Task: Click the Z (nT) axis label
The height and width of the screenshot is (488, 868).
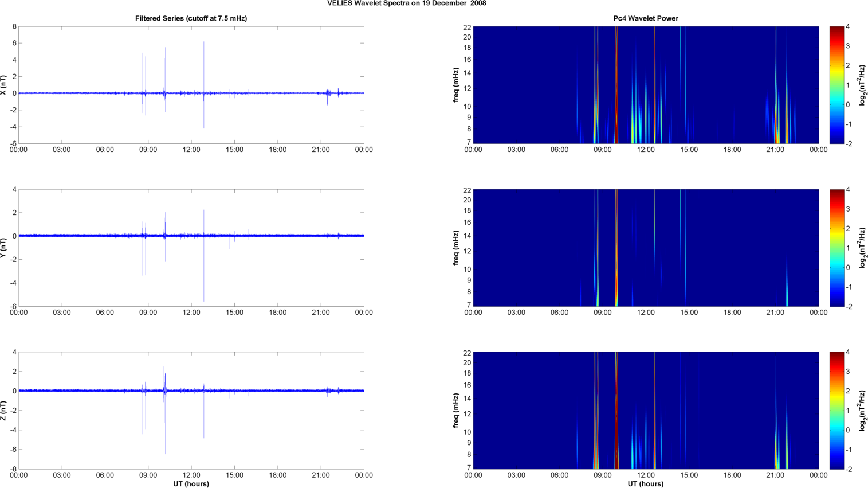Action: 4,411
